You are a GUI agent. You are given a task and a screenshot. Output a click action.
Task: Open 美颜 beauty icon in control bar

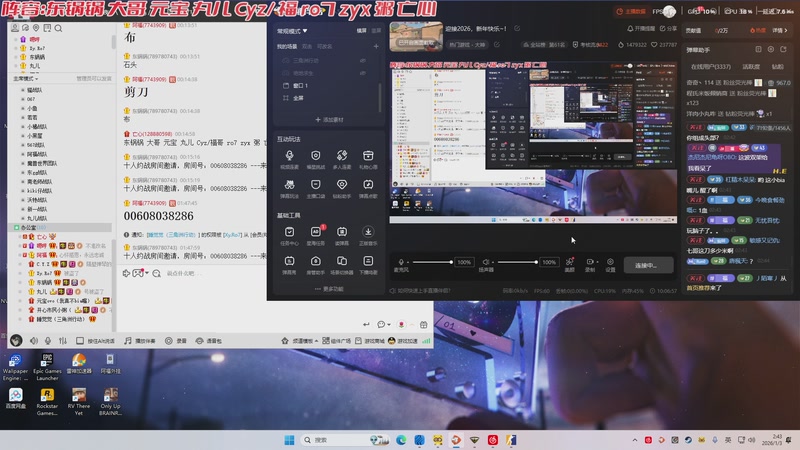[570, 262]
